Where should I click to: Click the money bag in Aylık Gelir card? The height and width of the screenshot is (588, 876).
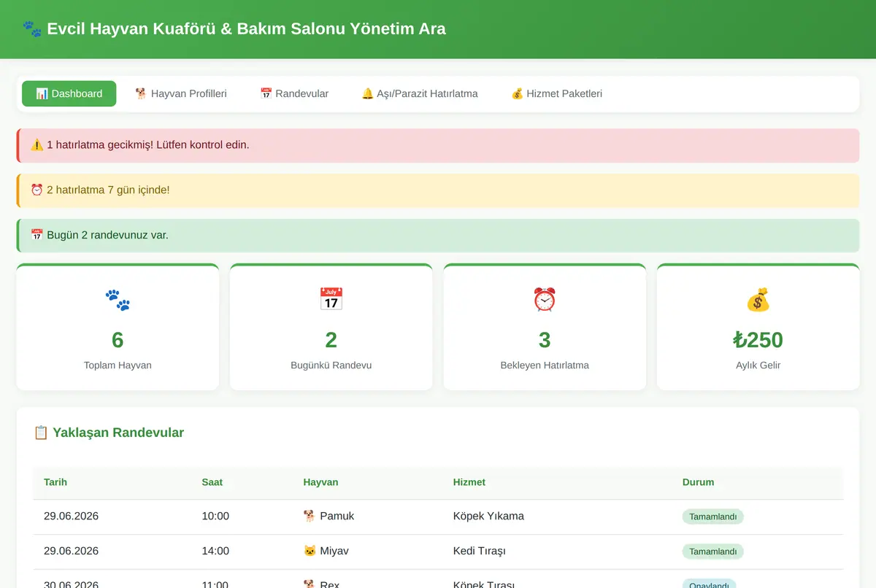(x=758, y=299)
